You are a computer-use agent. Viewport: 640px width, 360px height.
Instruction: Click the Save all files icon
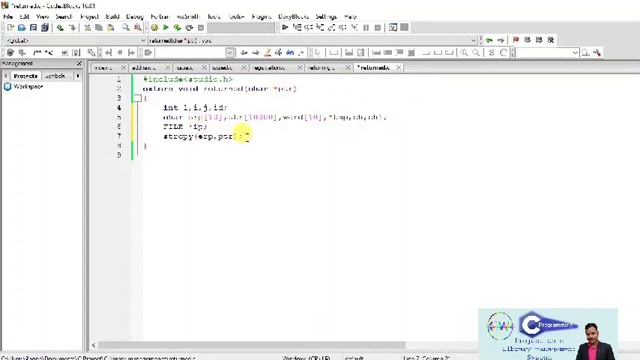coord(45,27)
